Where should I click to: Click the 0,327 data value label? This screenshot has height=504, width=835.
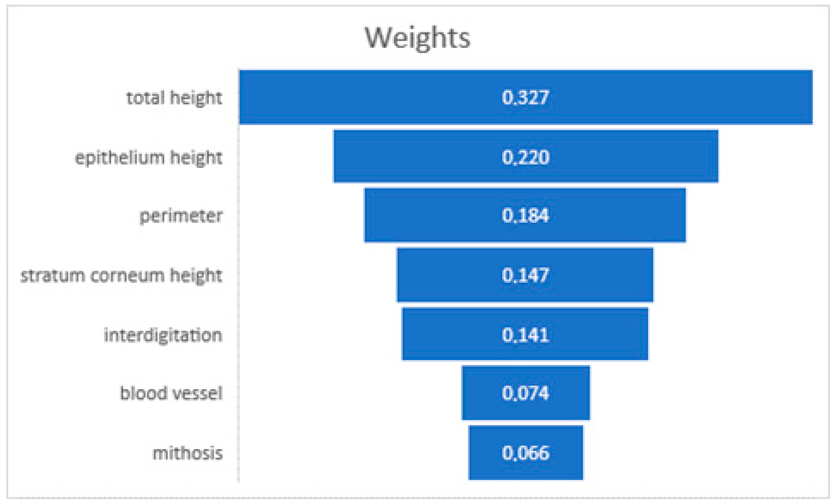(x=525, y=98)
